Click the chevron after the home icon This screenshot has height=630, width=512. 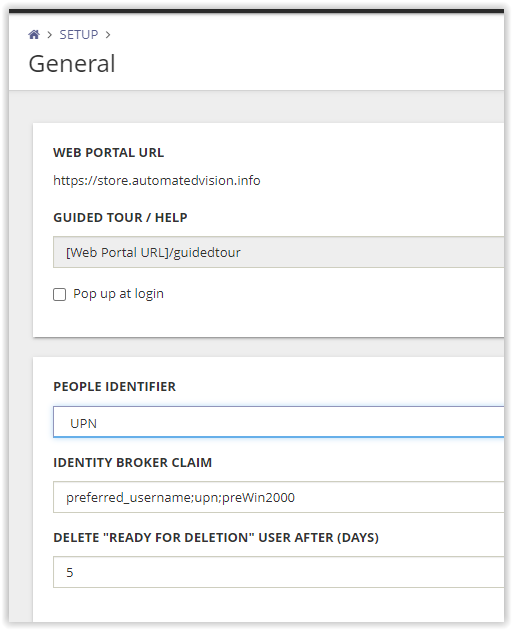(50, 35)
